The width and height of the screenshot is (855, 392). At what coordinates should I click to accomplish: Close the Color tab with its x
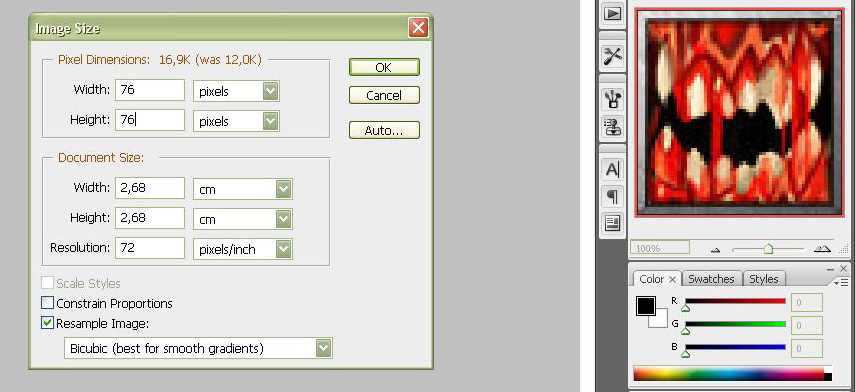672,279
